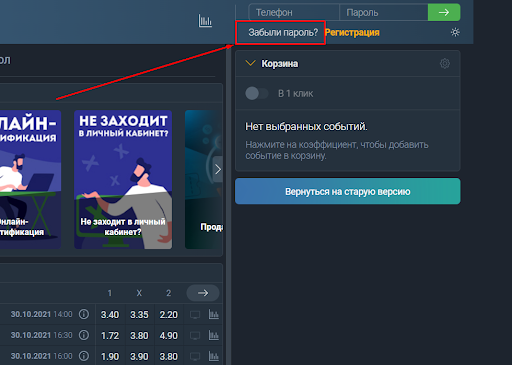Select odds 1.72 in the 16:30 row
The image size is (512, 365).
click(110, 336)
